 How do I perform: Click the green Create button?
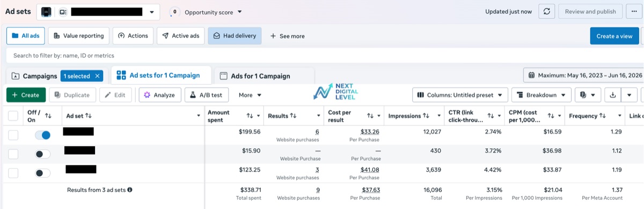(26, 95)
